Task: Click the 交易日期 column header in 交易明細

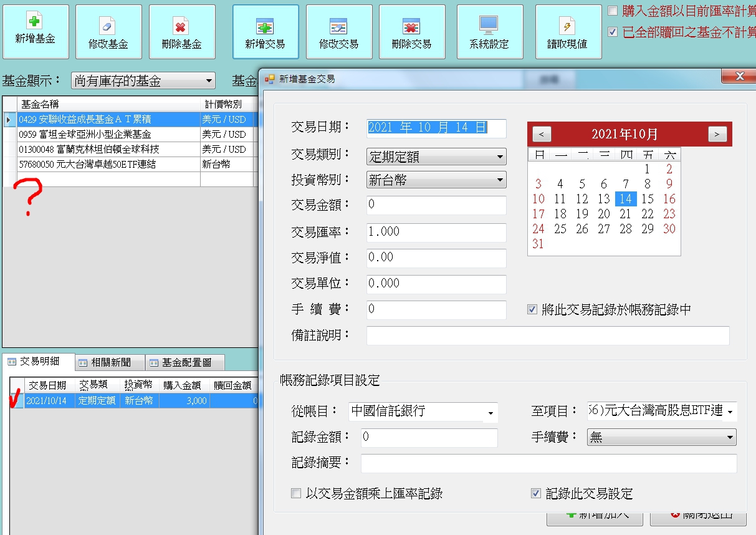Action: tap(50, 385)
